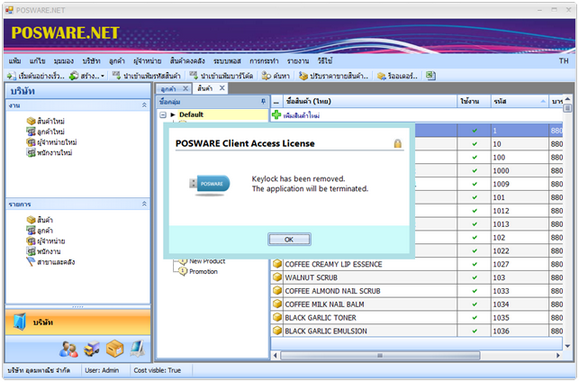Click ปรับราคาขายสินค้า price adjust button

coord(334,76)
